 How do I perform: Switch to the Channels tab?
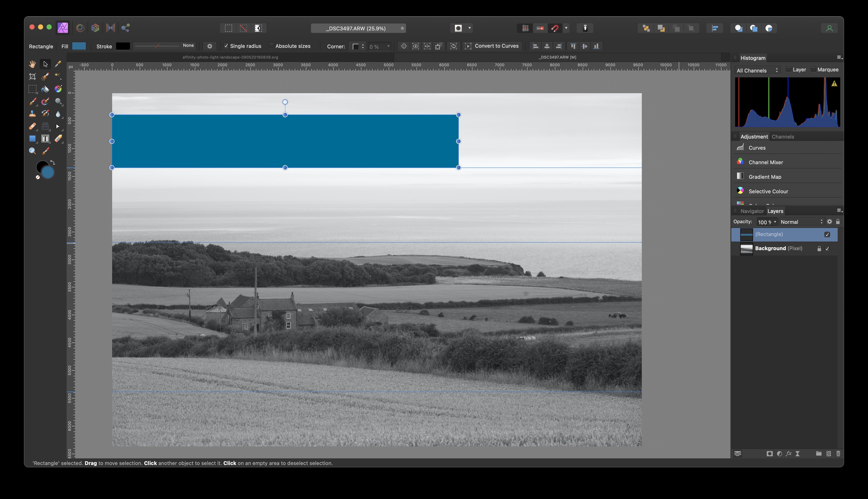point(782,137)
